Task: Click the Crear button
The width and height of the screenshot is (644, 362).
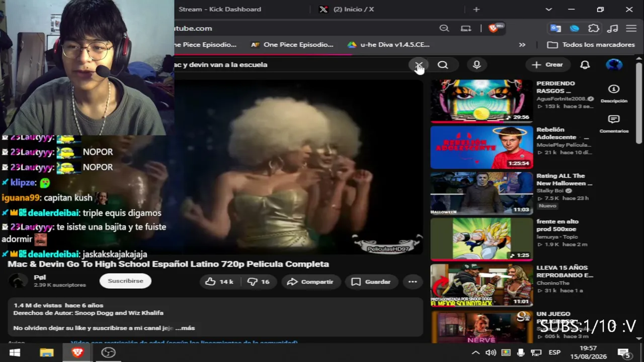Action: (547, 65)
